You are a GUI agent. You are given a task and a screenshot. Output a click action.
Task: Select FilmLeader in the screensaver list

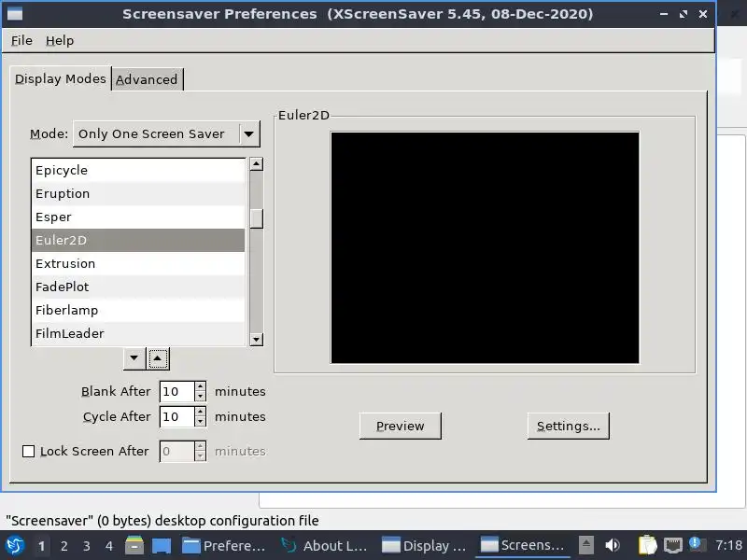[138, 334]
